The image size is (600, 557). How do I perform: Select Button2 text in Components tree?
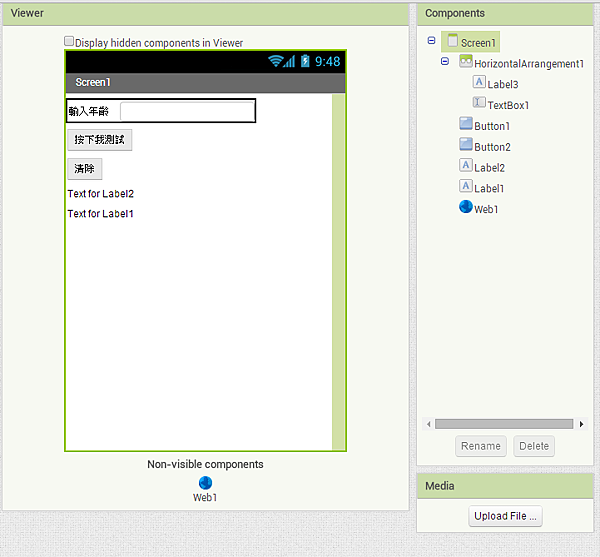pos(492,147)
